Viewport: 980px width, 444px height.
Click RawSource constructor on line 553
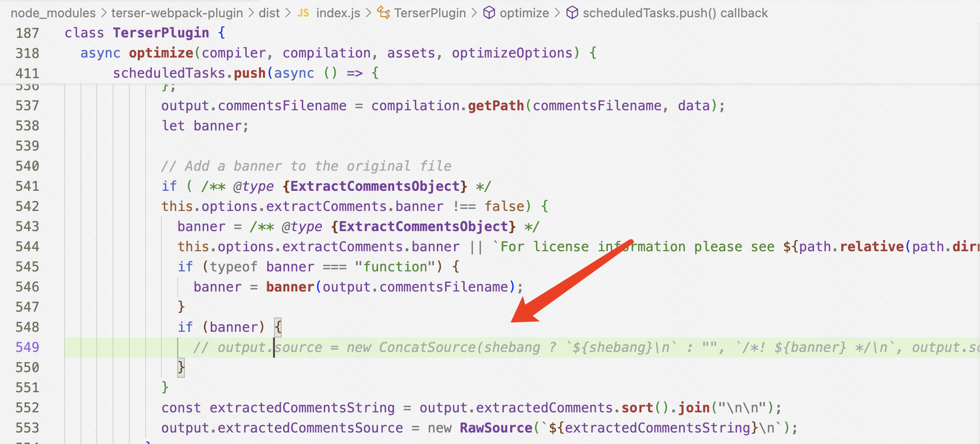point(496,428)
